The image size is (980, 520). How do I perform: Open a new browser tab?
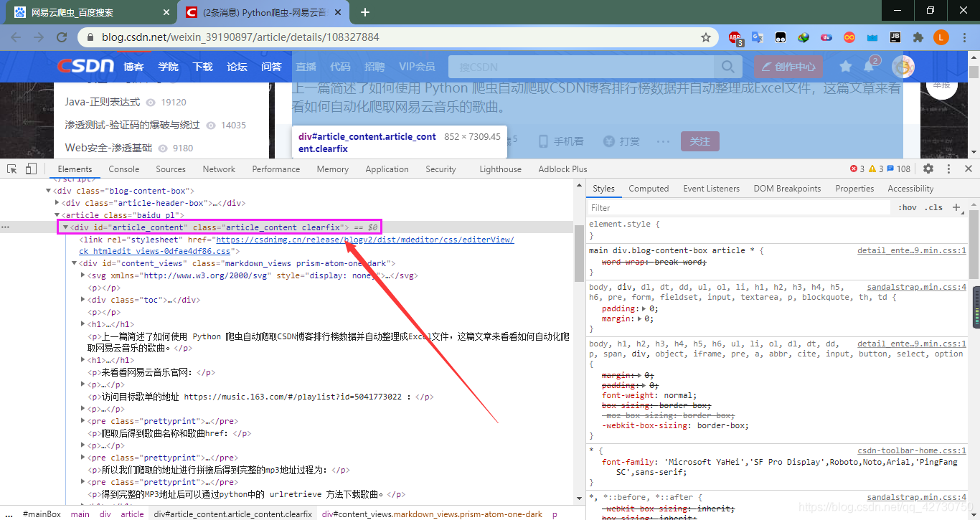(x=365, y=12)
